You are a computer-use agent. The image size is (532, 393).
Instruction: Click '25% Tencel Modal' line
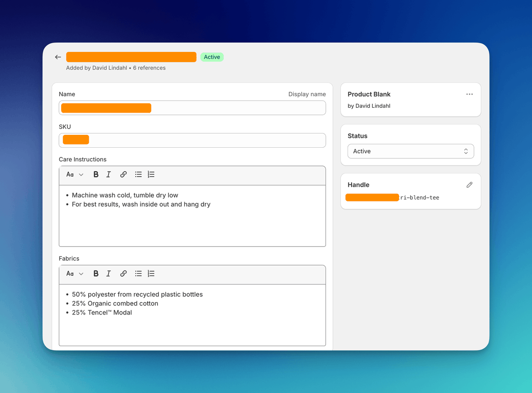[x=102, y=313]
